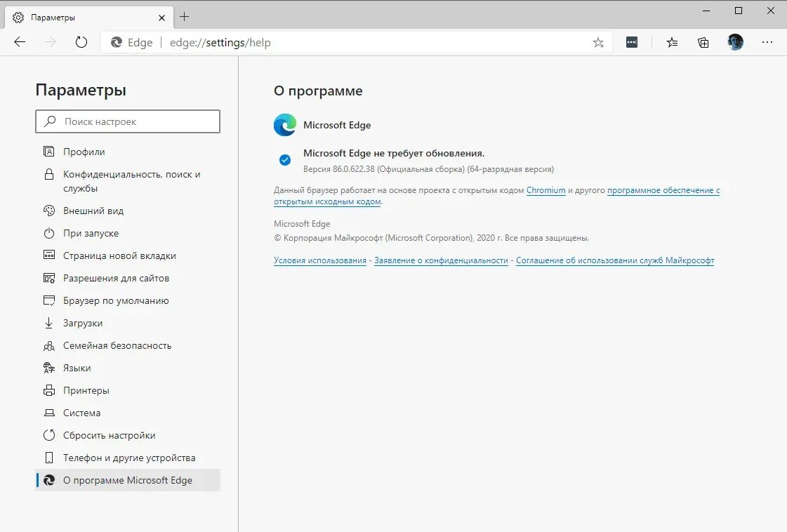Click the browser Back arrow
This screenshot has height=532, width=787.
tap(20, 42)
